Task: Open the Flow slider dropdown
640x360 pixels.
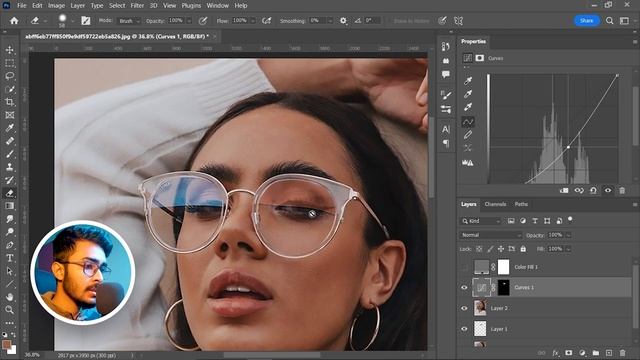Action: point(253,20)
